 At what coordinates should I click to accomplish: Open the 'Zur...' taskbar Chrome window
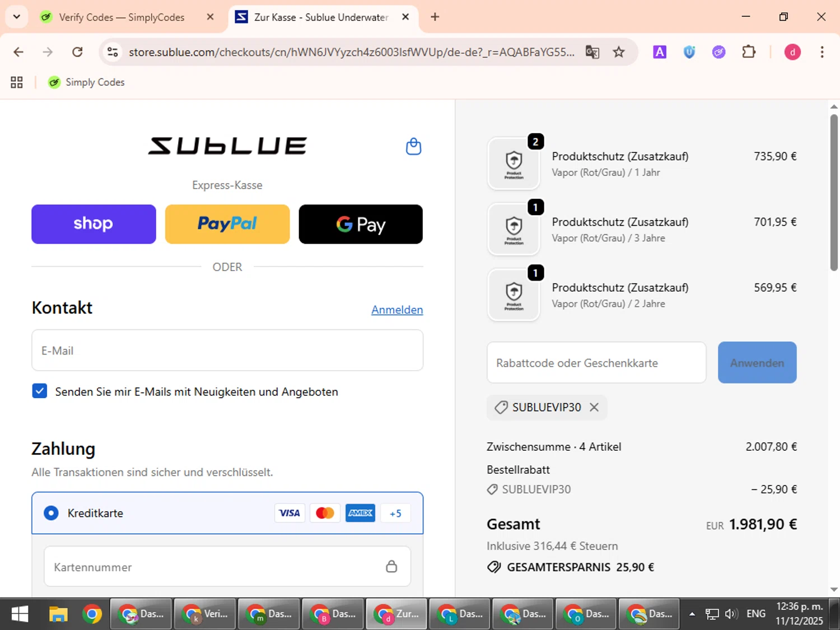(x=396, y=614)
